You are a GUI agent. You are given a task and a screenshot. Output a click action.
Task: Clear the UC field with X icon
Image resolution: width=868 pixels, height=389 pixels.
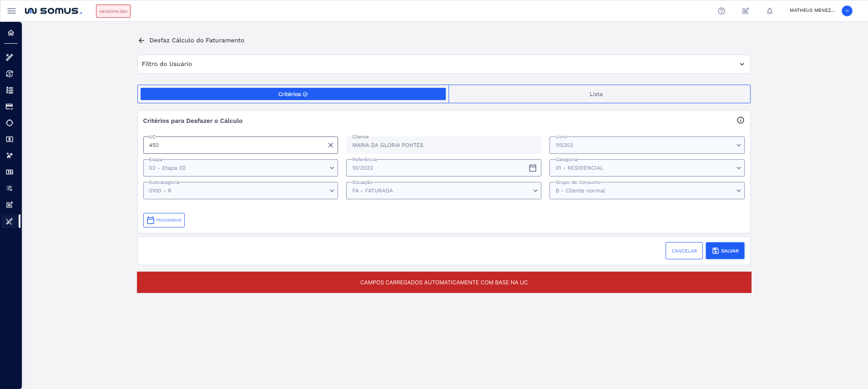[330, 145]
